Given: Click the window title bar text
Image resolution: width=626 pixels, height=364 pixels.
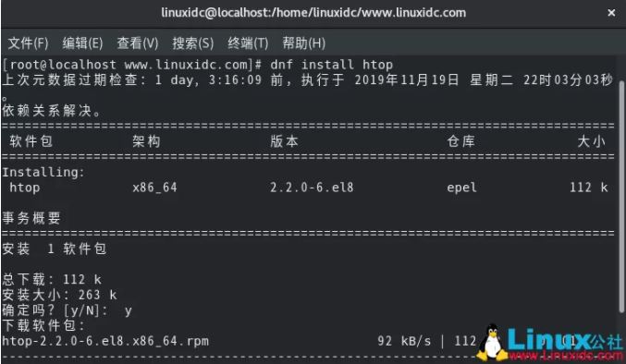Looking at the screenshot, I should coord(313,13).
